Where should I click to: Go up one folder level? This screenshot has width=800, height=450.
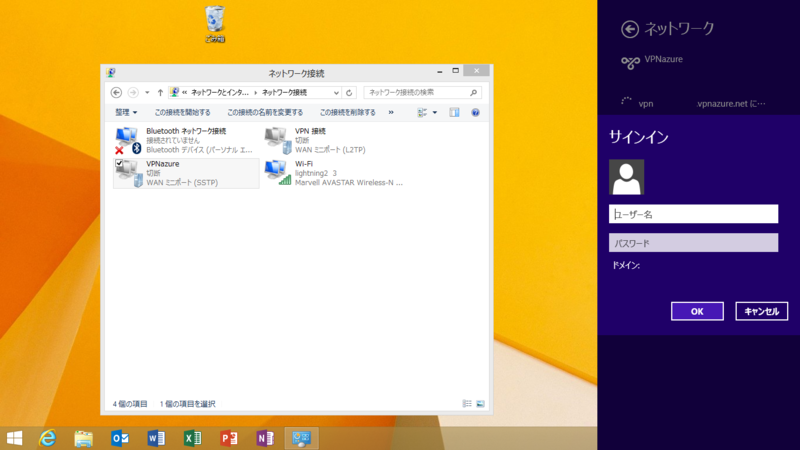coord(160,92)
